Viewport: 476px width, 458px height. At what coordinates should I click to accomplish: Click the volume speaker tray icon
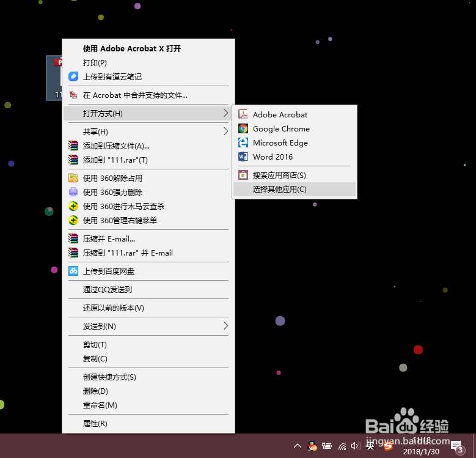pos(356,446)
